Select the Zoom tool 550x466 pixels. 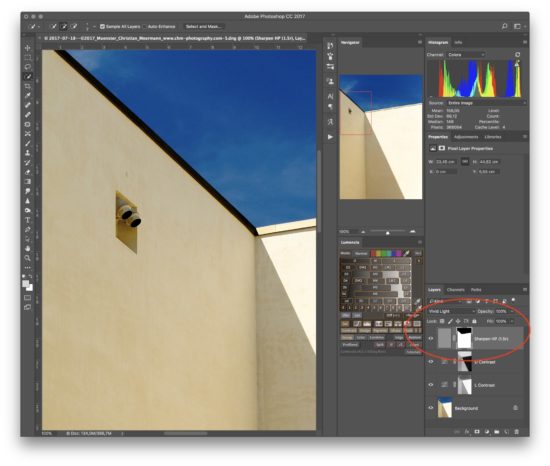click(28, 258)
